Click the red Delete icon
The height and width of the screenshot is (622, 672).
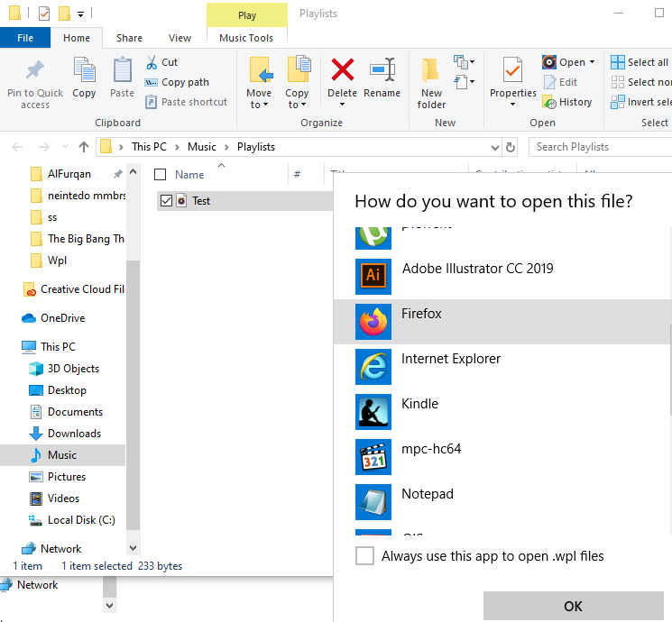click(x=343, y=69)
